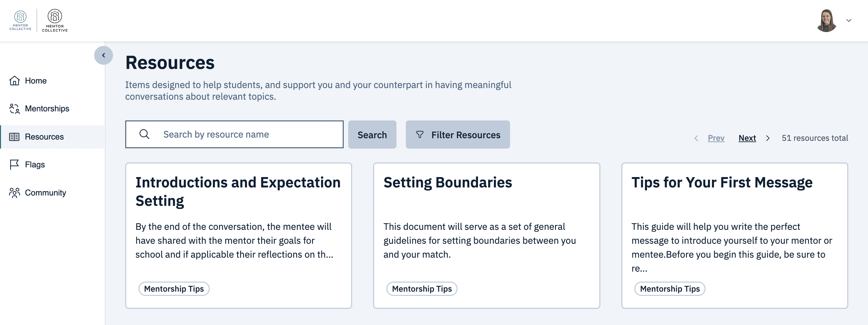Click the Mentorships people icon

[x=14, y=108]
